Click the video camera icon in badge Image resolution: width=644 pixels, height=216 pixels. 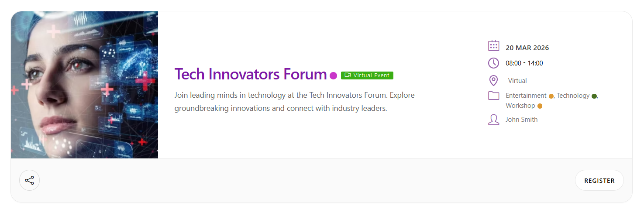coord(348,75)
